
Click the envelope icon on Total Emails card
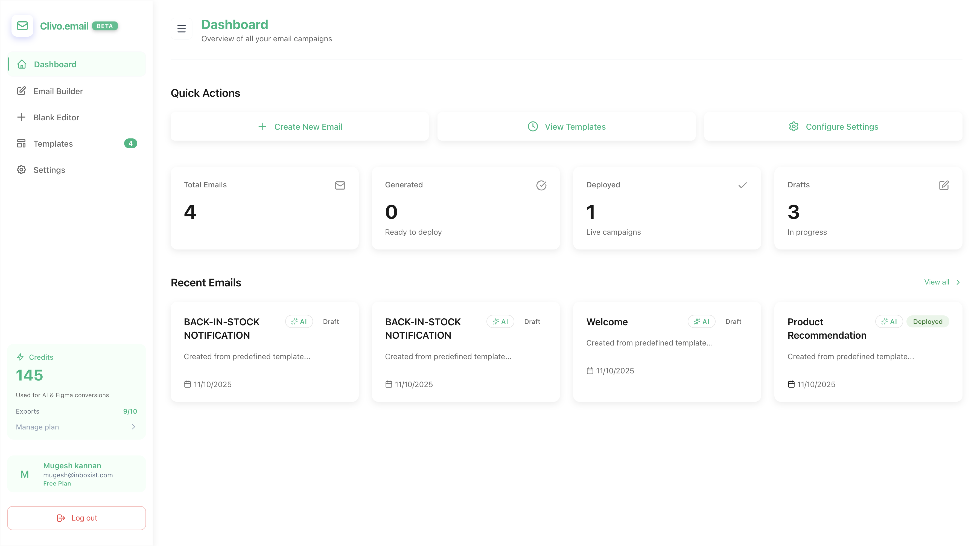point(340,186)
